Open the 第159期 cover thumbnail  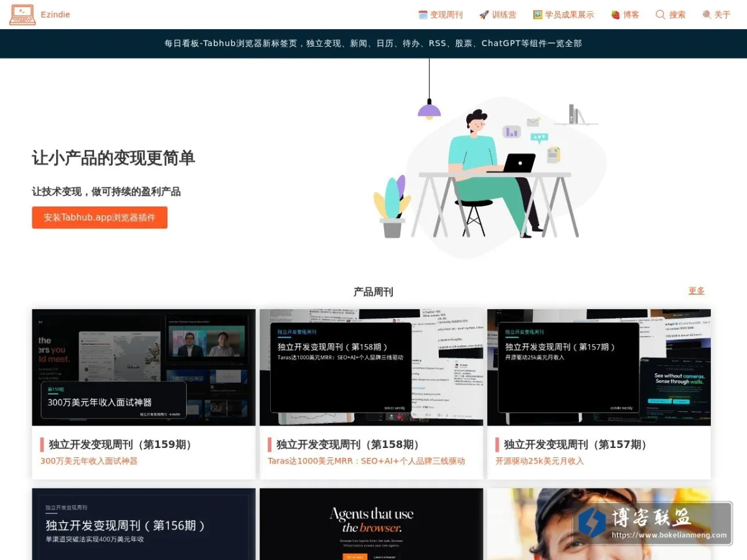pos(144,367)
